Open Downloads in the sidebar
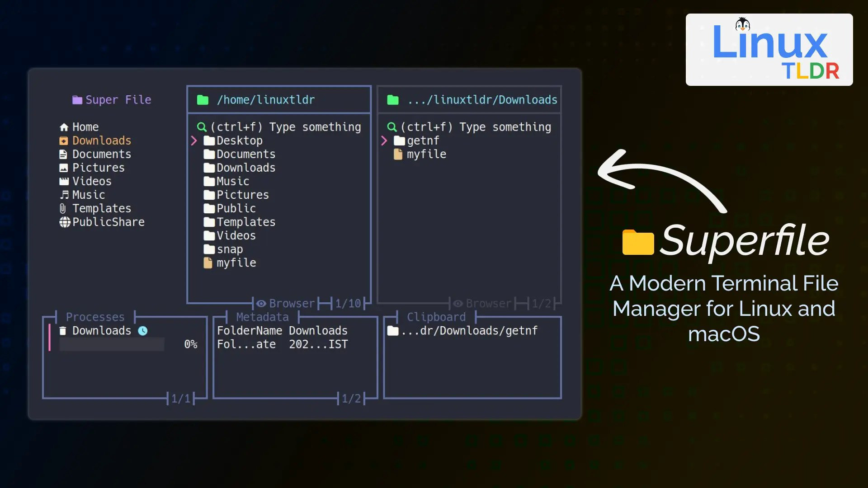This screenshot has width=868, height=488. (102, 141)
